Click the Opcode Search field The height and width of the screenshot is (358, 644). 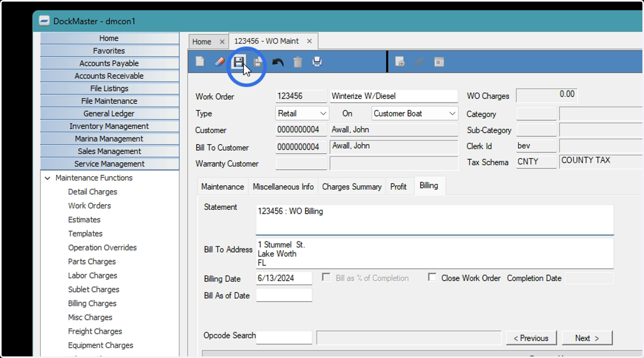pos(284,338)
